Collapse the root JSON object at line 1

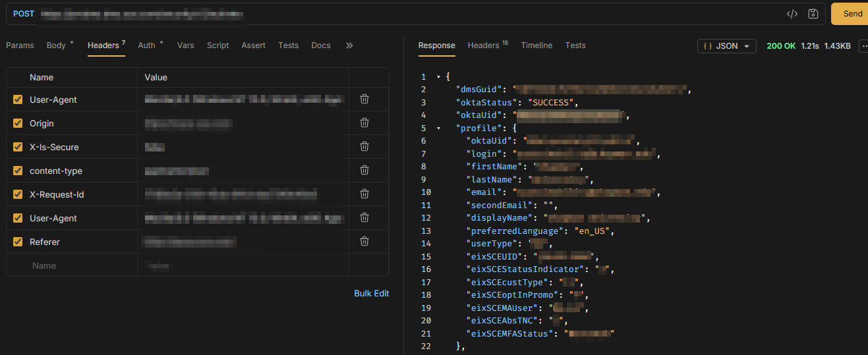click(x=439, y=77)
